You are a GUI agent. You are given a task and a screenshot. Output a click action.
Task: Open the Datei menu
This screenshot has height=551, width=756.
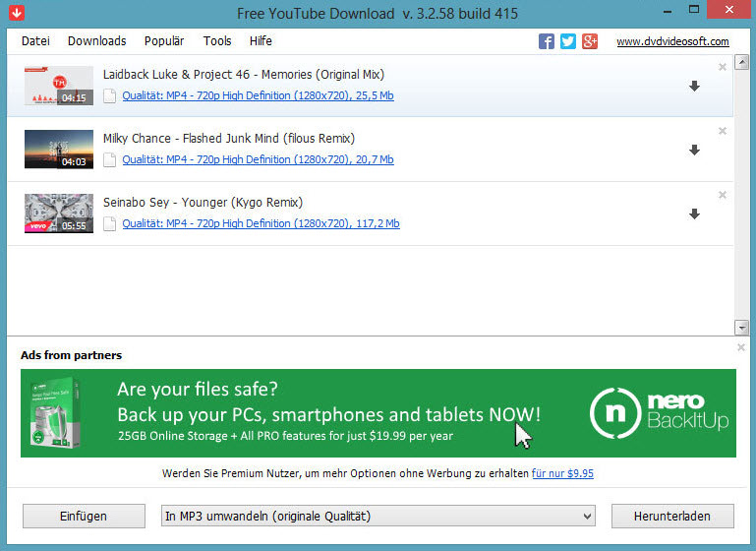tap(35, 41)
